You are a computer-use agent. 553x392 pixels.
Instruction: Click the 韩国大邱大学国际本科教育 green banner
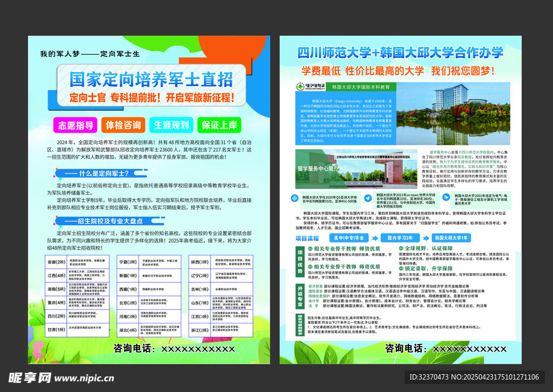tap(361, 87)
